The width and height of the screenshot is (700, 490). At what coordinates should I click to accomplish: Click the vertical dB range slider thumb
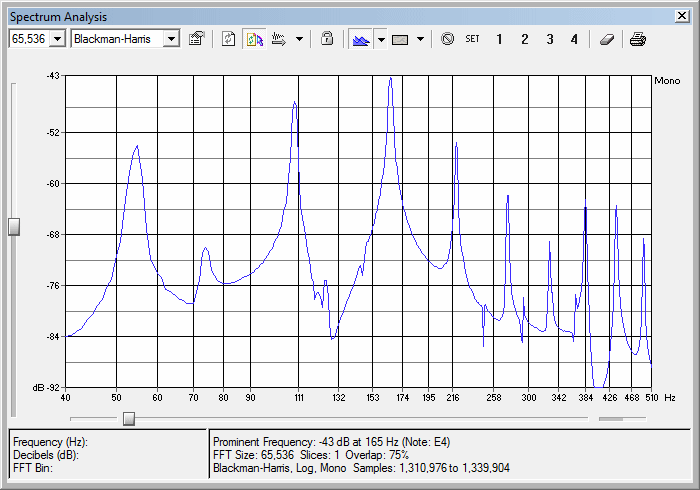click(x=14, y=227)
